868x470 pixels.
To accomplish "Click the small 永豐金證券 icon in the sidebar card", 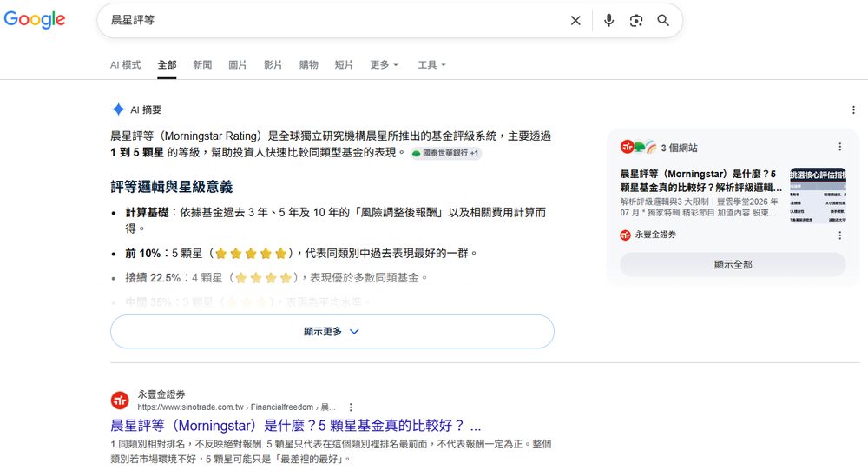I will [x=626, y=235].
